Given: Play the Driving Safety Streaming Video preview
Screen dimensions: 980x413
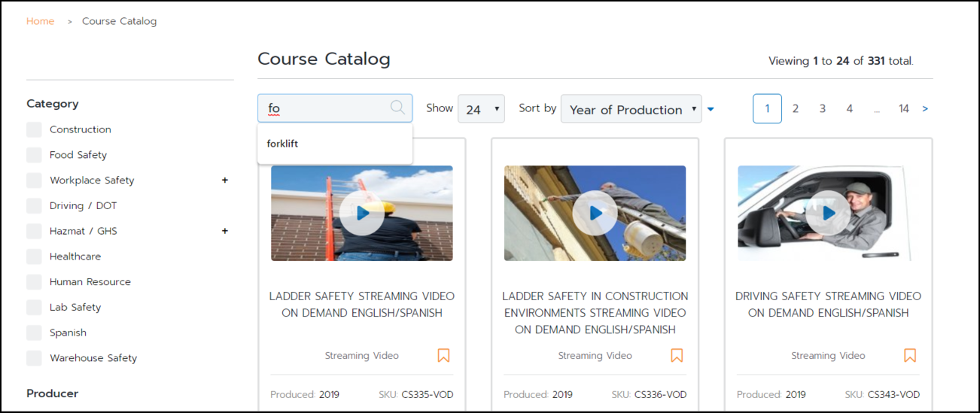Looking at the screenshot, I should tap(829, 214).
